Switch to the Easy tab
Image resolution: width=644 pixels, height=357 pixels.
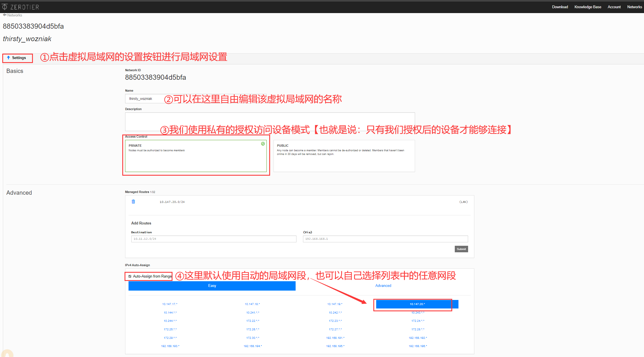(212, 286)
